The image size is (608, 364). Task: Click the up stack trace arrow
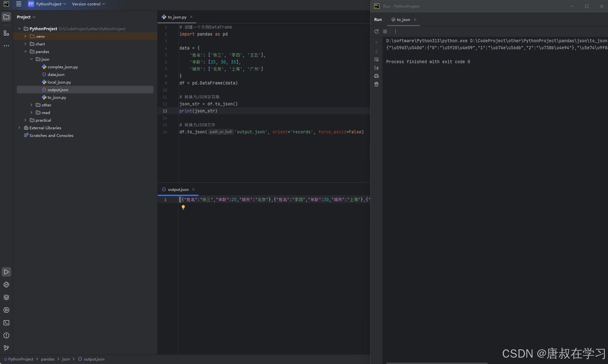click(376, 43)
